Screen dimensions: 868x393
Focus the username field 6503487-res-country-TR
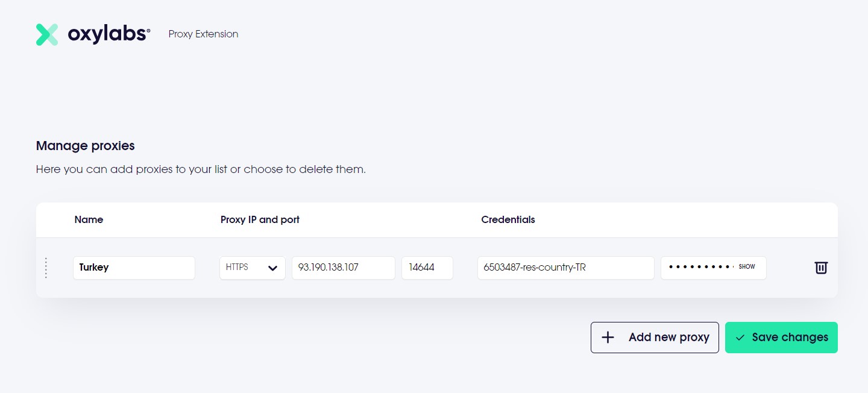point(565,268)
